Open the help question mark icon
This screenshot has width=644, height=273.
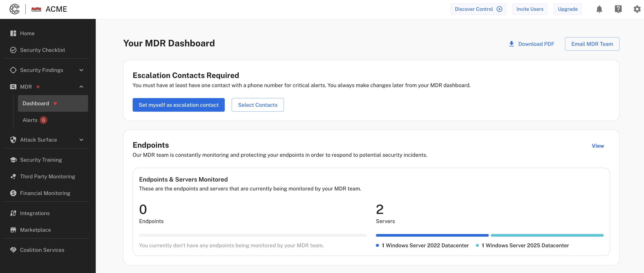point(618,9)
